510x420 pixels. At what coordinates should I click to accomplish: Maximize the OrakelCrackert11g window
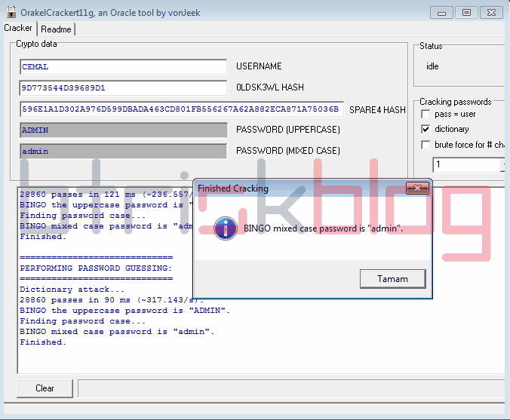point(466,13)
